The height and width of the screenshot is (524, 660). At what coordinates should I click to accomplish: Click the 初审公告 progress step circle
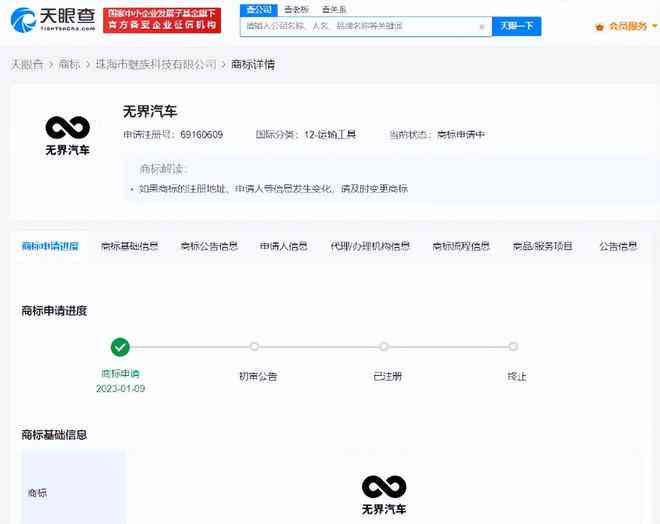pyautogui.click(x=254, y=346)
